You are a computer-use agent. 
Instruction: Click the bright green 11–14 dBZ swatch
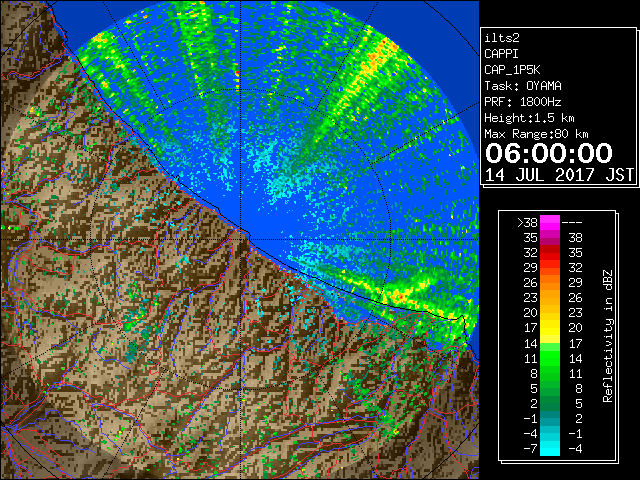550,358
